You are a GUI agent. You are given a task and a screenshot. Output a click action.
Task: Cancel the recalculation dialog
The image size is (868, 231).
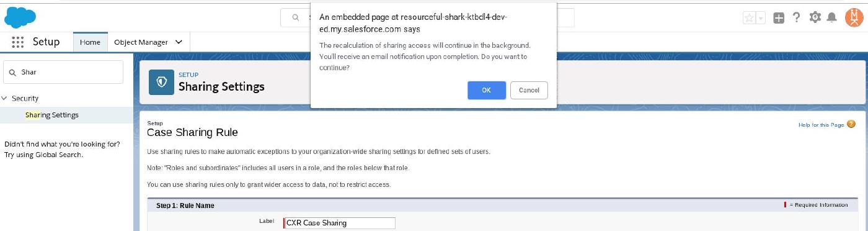pyautogui.click(x=529, y=90)
